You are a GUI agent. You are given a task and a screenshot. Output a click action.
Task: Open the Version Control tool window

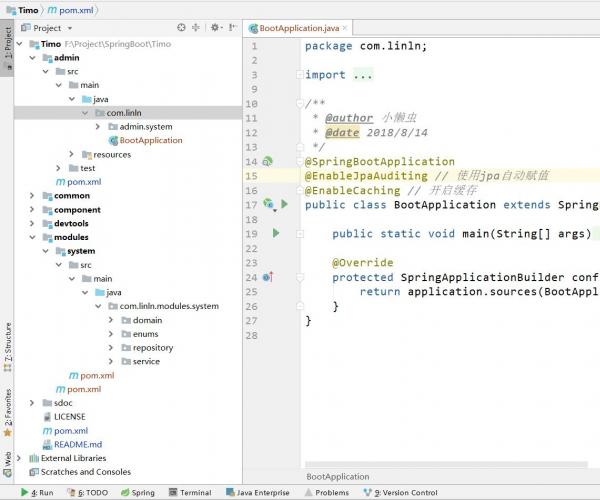click(401, 492)
